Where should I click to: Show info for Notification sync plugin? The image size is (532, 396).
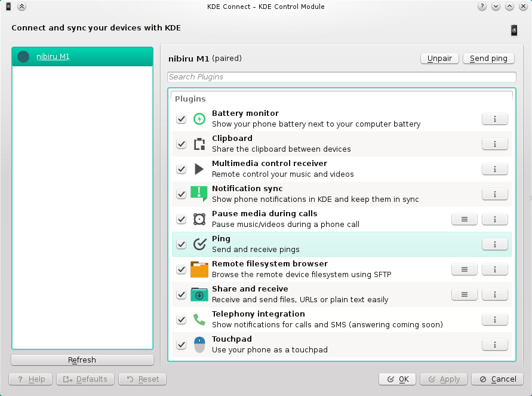(494, 194)
